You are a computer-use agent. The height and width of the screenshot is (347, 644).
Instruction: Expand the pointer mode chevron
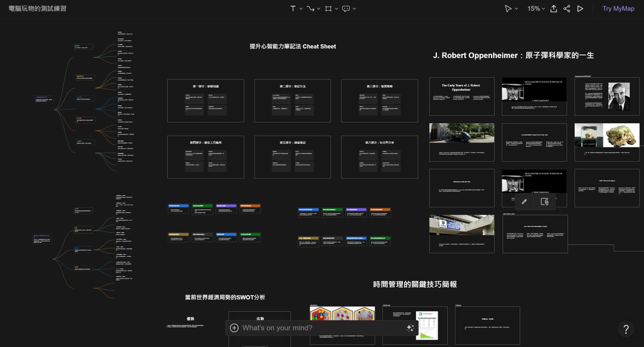click(516, 9)
